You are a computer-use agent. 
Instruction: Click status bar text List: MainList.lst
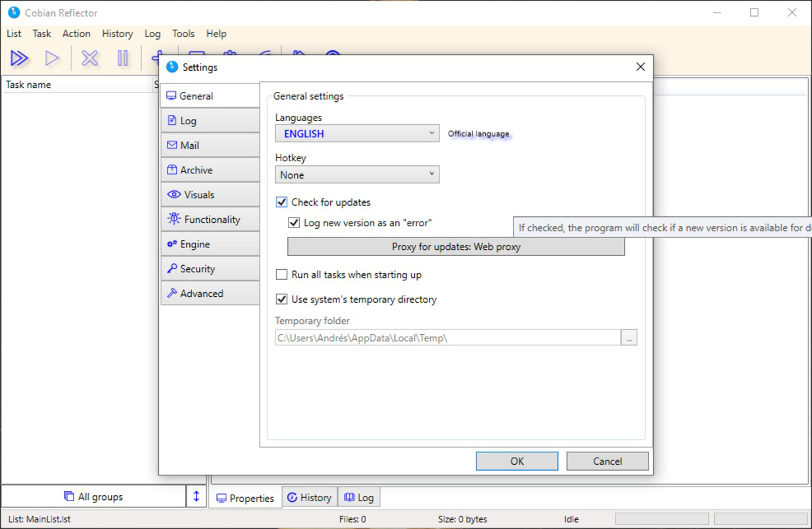point(39,519)
